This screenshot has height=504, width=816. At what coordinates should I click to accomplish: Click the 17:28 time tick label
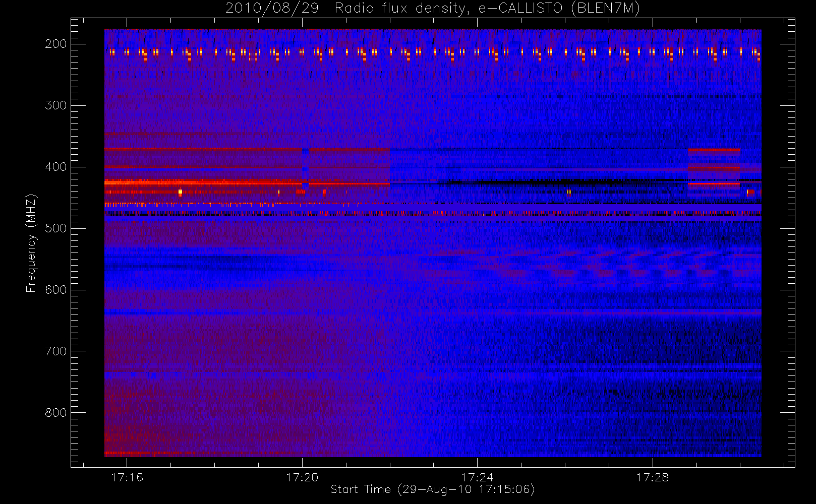point(653,477)
